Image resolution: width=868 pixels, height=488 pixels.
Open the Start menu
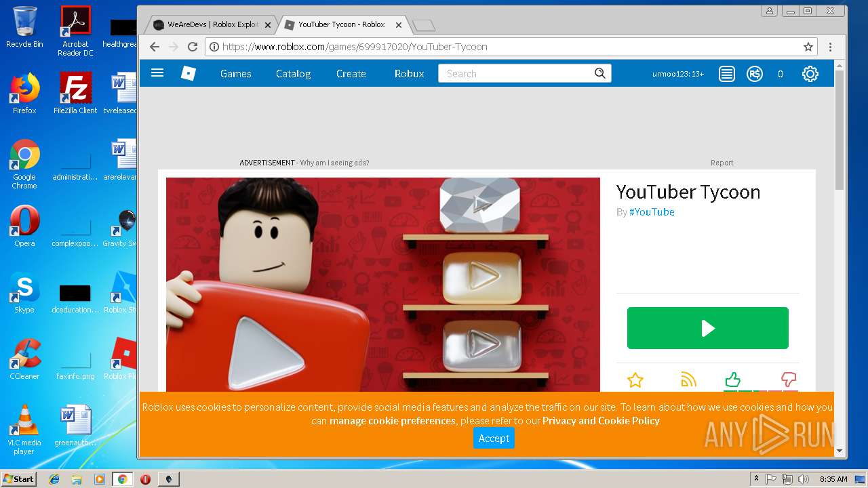pyautogui.click(x=19, y=479)
